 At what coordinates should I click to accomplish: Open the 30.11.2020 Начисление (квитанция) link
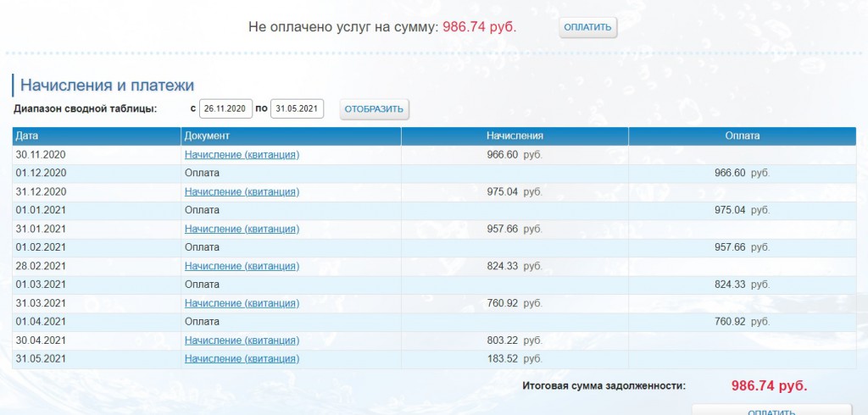[242, 155]
